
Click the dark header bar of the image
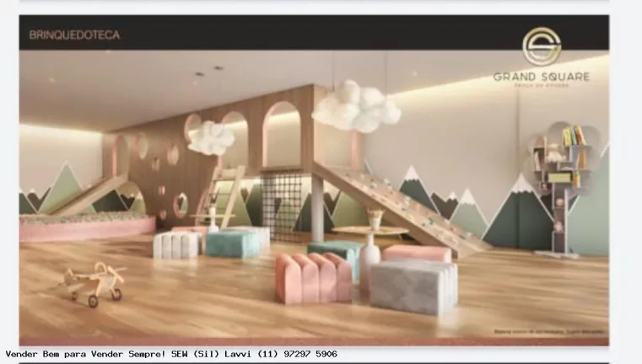pos(312,34)
